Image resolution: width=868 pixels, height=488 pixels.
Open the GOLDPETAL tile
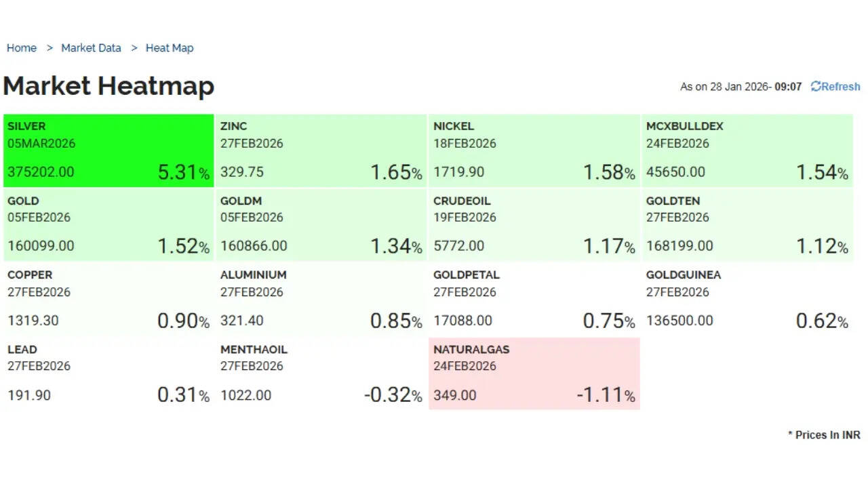534,299
